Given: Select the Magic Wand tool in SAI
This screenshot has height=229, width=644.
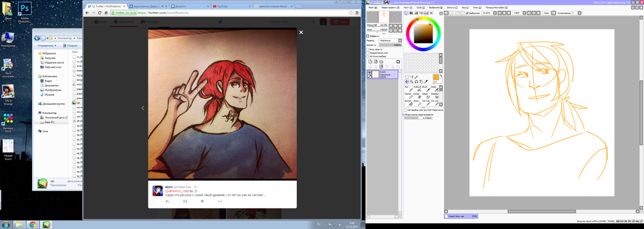Looking at the screenshot, I should [416, 76].
